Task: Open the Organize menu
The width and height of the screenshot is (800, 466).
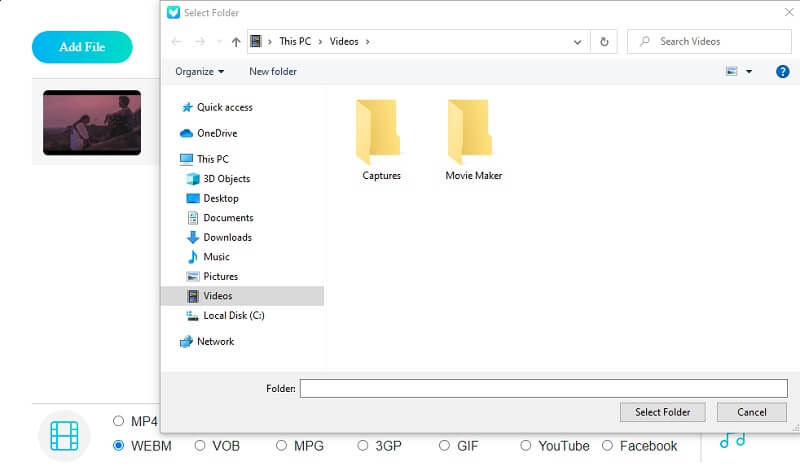Action: 199,71
